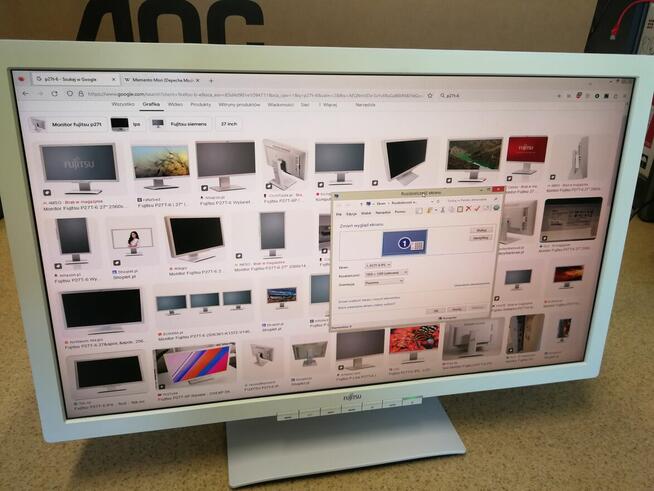Viewport: 654px width, 491px height.
Task: Switch to the Memento Mori (Depeche Mode) tab
Action: click(x=163, y=80)
